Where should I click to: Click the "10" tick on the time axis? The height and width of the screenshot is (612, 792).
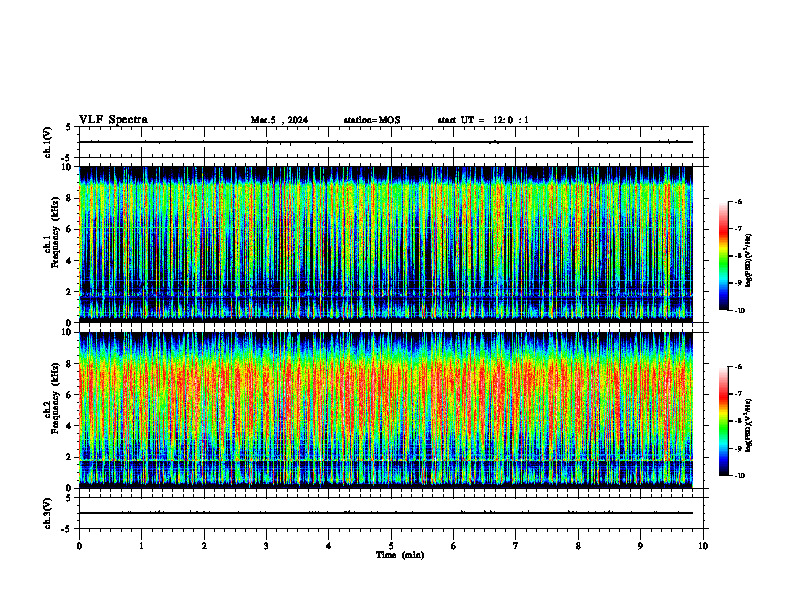[x=703, y=546]
